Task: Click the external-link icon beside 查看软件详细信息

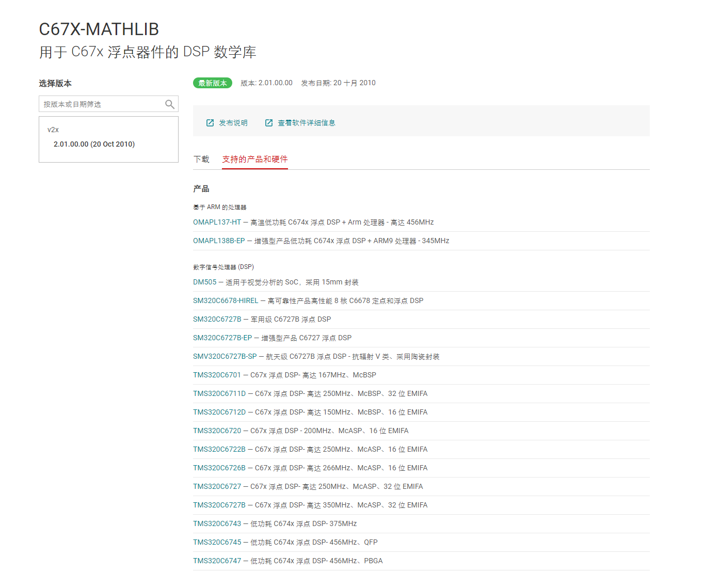Action: (x=269, y=123)
